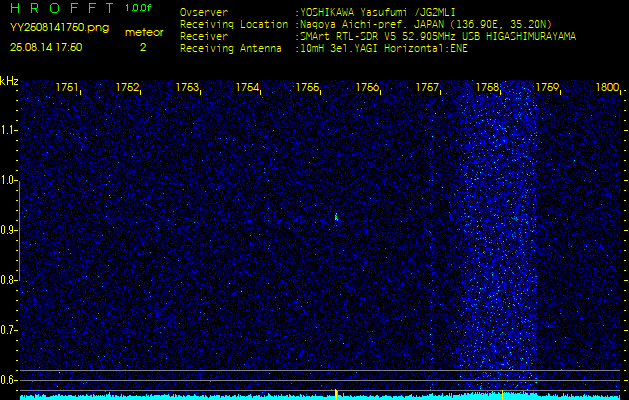Click the 1751 time tick label
Screen dimensions: 629x400
67,87
